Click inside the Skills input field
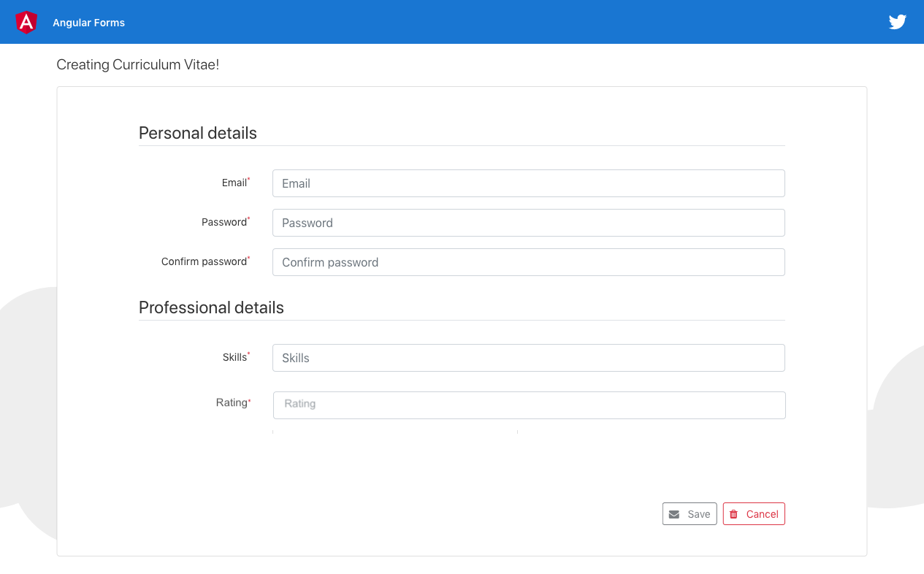Image resolution: width=924 pixels, height=574 pixels. (x=528, y=358)
